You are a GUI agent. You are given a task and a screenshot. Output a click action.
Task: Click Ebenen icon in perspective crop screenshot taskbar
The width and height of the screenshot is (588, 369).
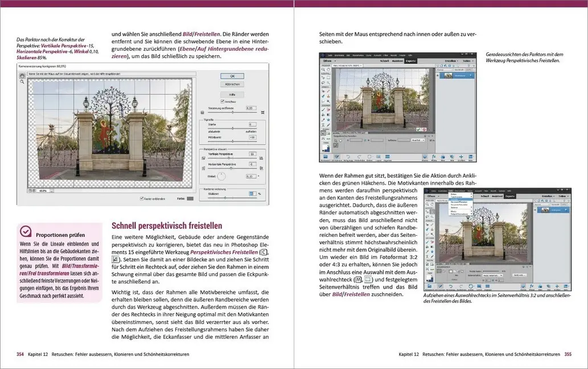point(425,157)
